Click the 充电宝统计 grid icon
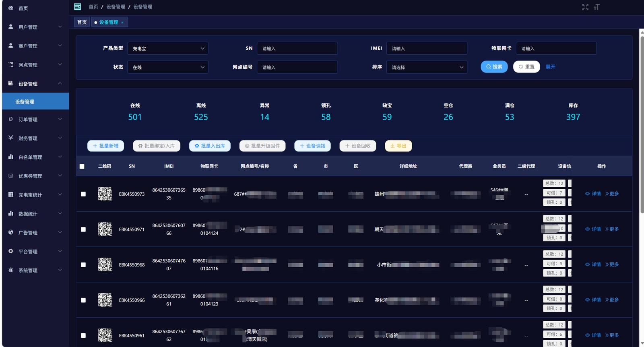 (11, 194)
